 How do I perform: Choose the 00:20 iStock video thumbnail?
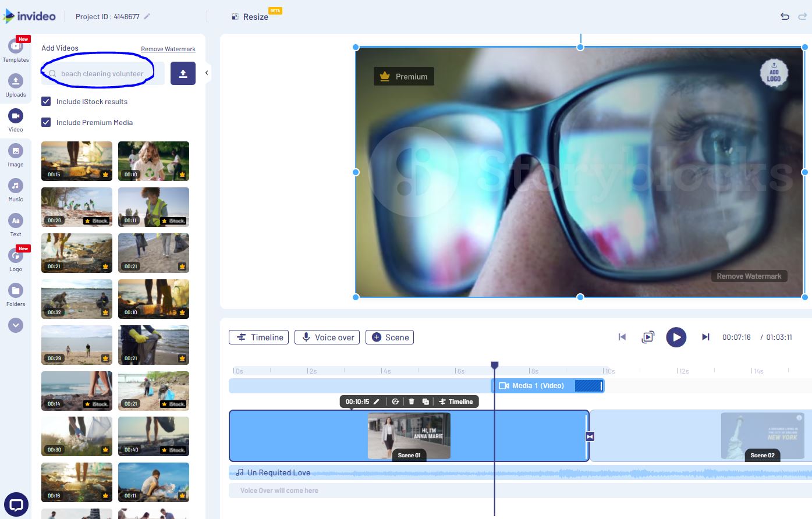(77, 207)
